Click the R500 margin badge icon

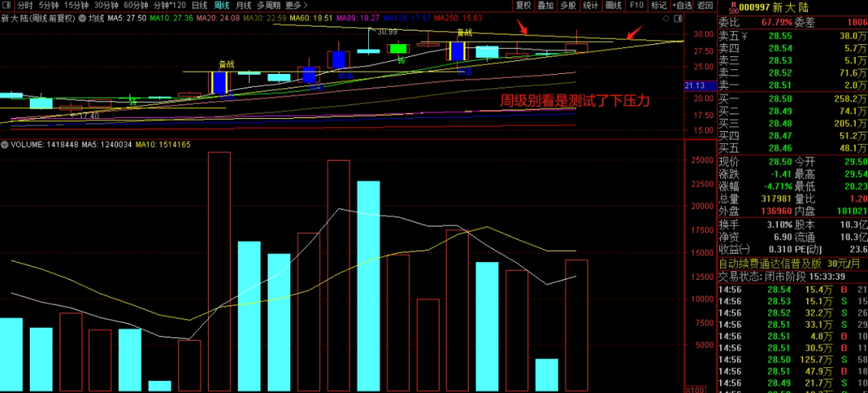(733, 6)
